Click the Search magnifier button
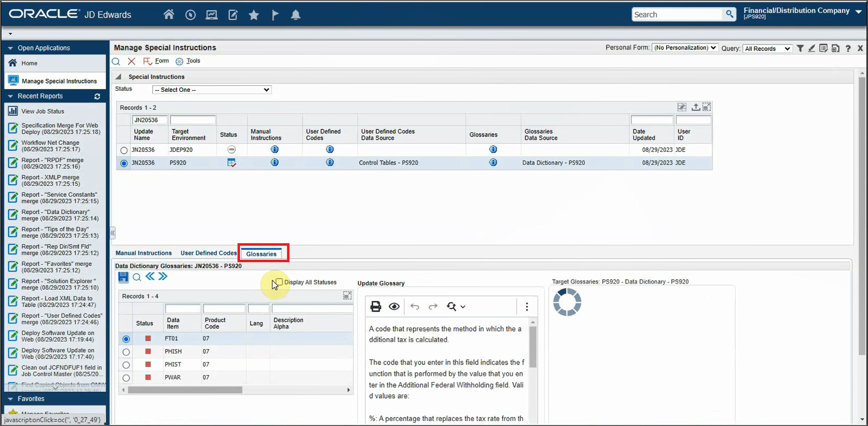The image size is (868, 426). (730, 14)
